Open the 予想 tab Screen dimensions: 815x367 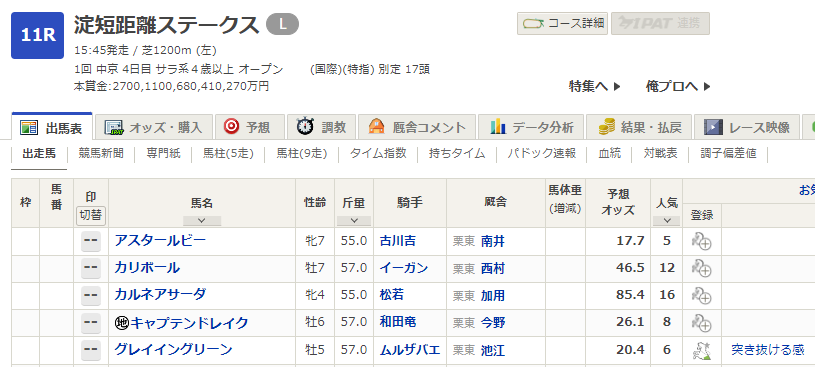coord(250,127)
